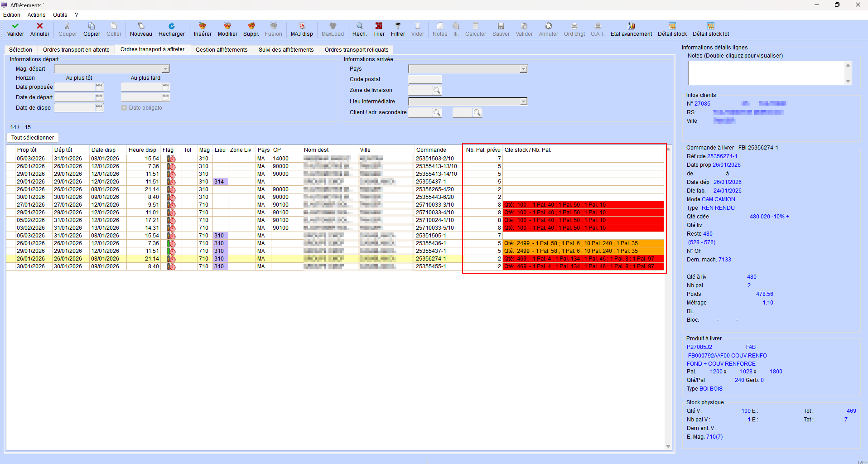Image resolution: width=868 pixels, height=464 pixels.
Task: Select the row with commande 25710024-1/10
Action: [x=335, y=220]
